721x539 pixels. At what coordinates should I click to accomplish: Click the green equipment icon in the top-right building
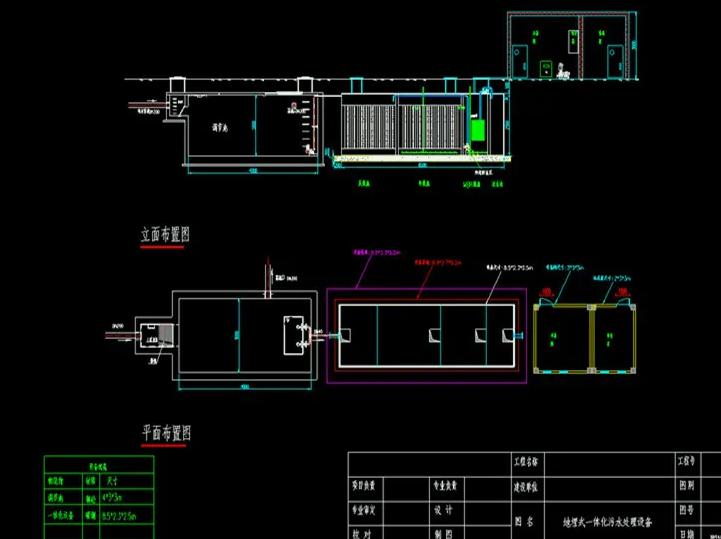(546, 69)
